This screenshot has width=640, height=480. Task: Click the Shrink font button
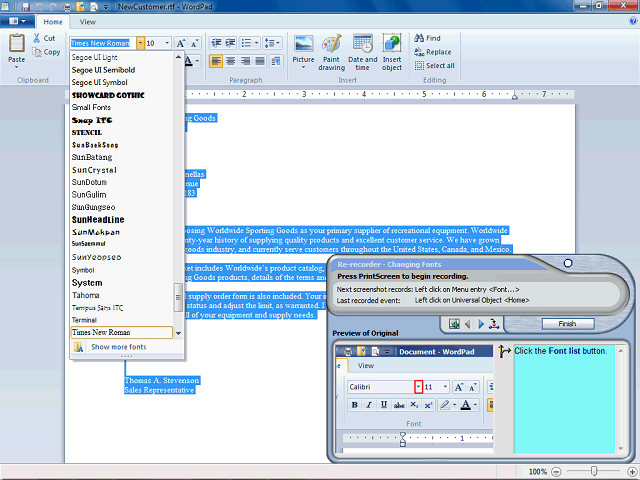[x=194, y=43]
